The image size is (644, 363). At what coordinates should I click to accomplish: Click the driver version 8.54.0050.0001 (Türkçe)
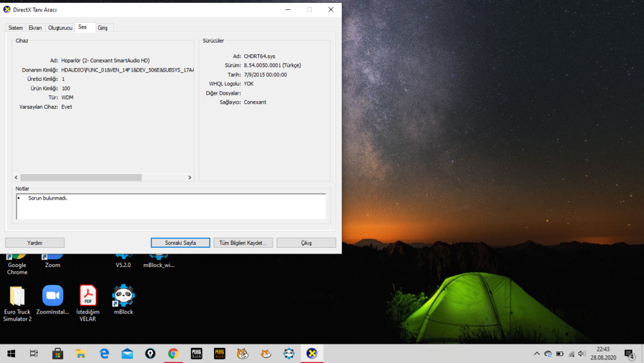[273, 65]
